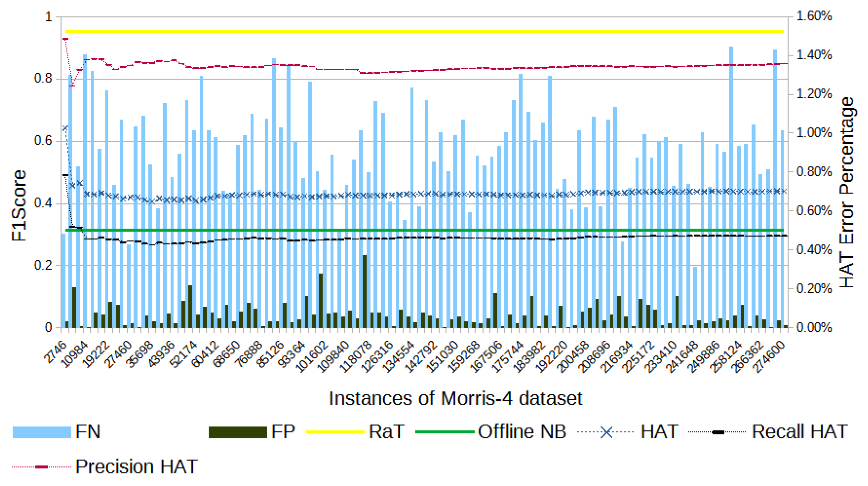868x486 pixels.
Task: Click the x-axis label '142792'
Action: coord(422,356)
